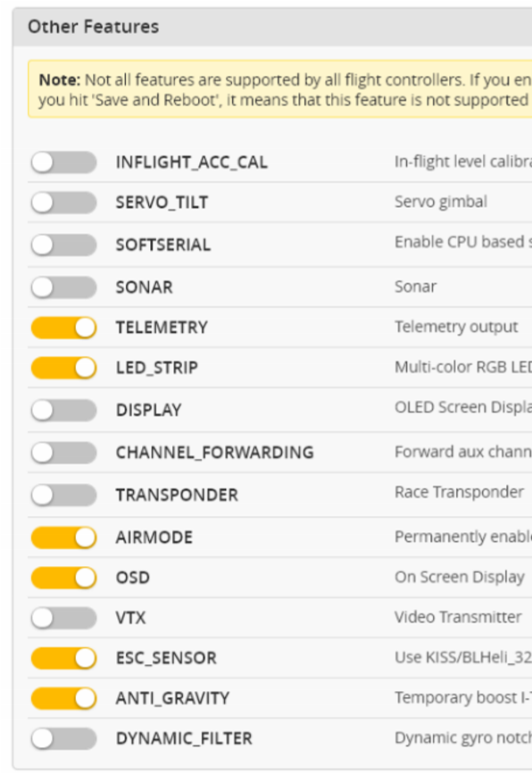Click the Other Features panel header
Screen dimensions: 532x773
coord(272,27)
